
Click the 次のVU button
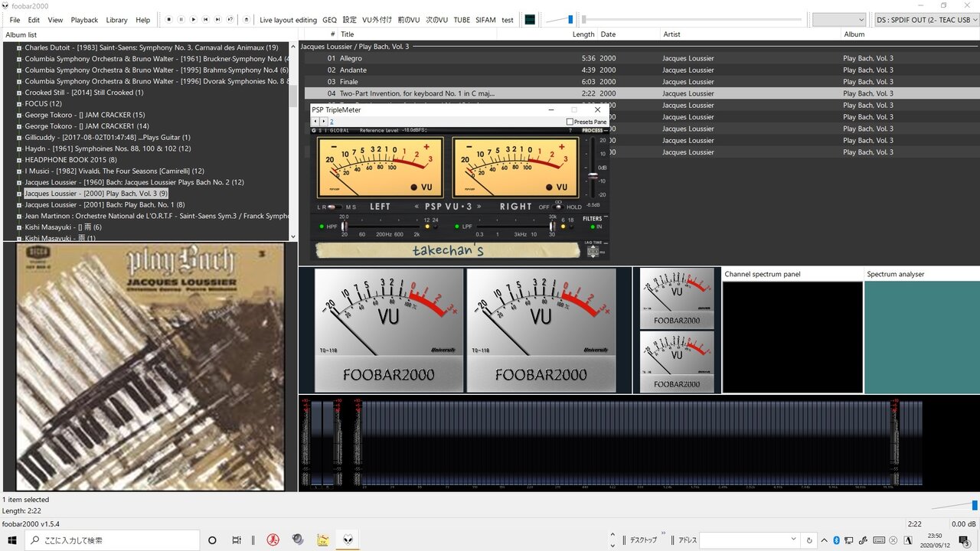click(x=437, y=20)
